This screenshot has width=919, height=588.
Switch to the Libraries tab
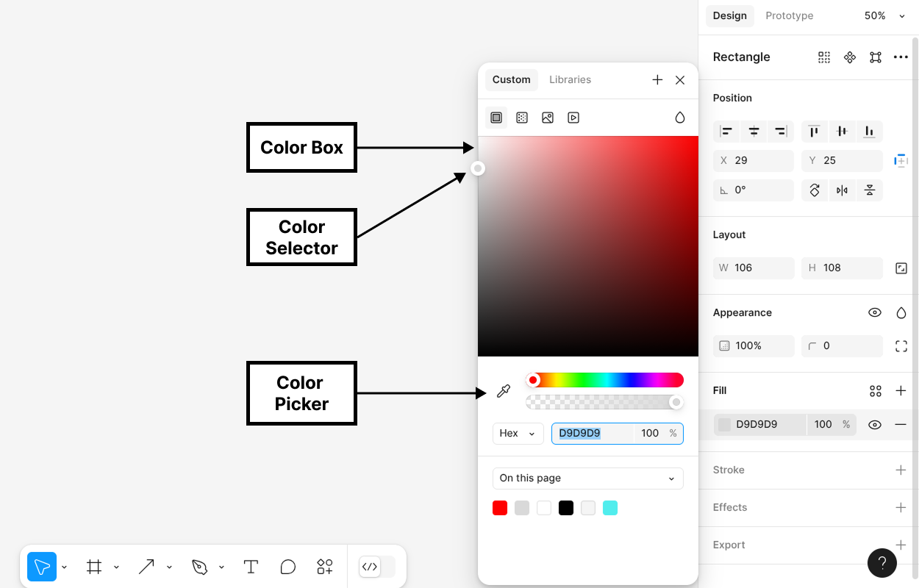pos(570,79)
